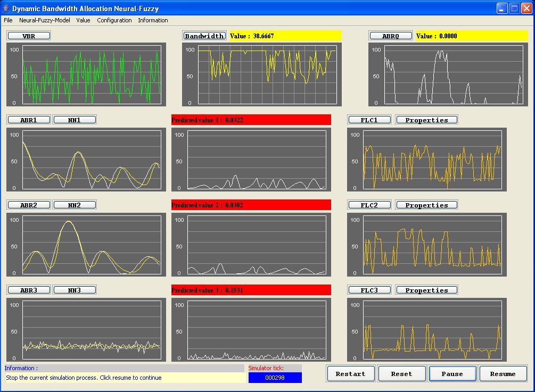Viewport: 535px width, 392px height.
Task: Open the Information menu
Action: click(x=153, y=20)
